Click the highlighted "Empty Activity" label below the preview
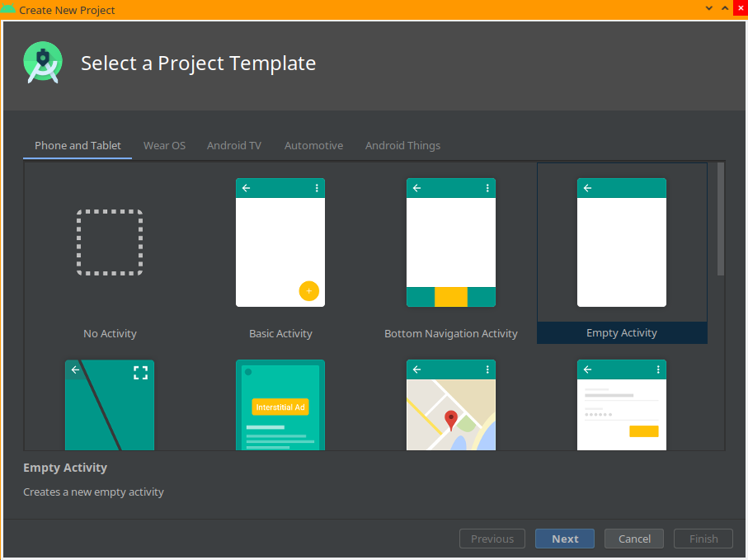The image size is (748, 560). coord(622,332)
